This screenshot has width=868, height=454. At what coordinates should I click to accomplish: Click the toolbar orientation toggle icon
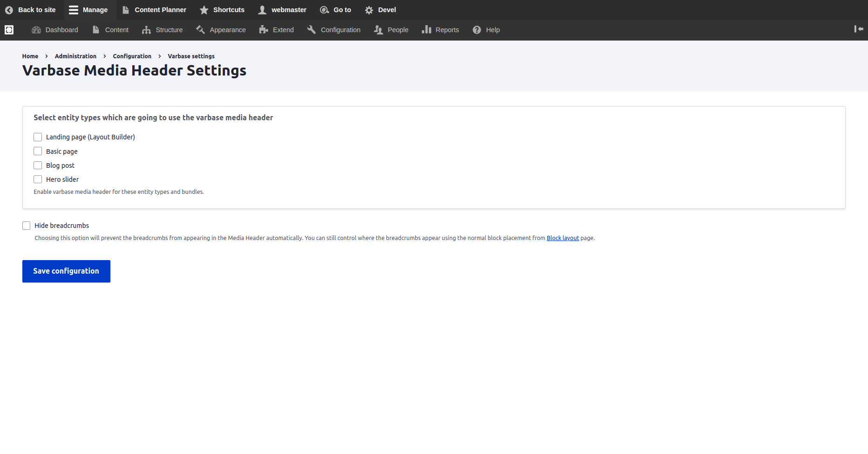(x=859, y=29)
